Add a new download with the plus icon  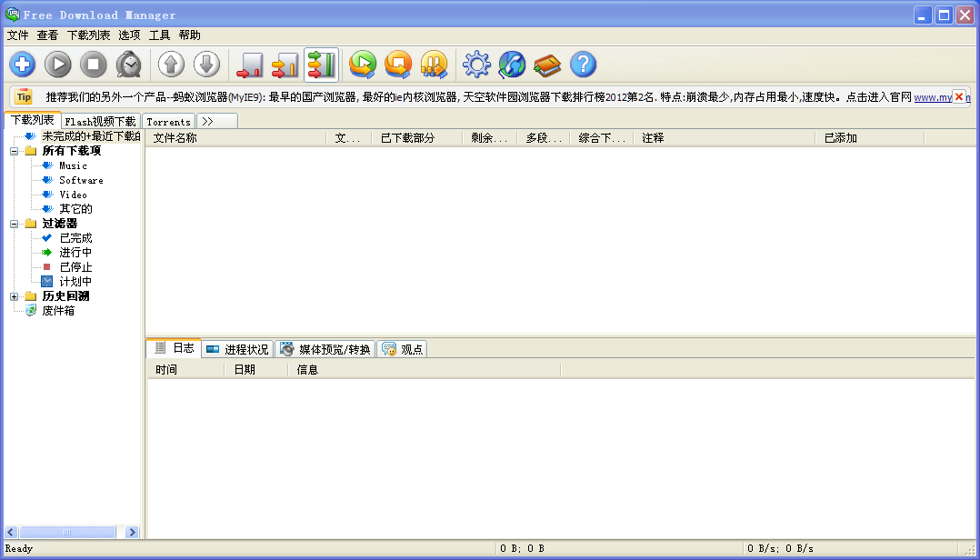point(23,65)
